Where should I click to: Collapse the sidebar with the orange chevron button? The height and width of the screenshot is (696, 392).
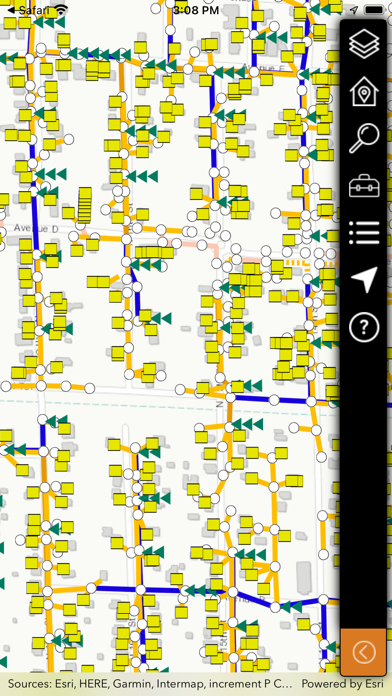[364, 652]
